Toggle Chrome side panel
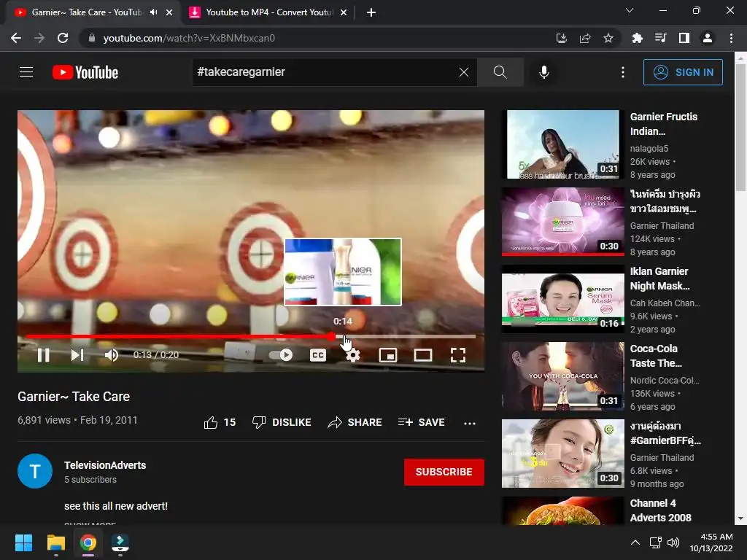747x560 pixels. point(684,38)
